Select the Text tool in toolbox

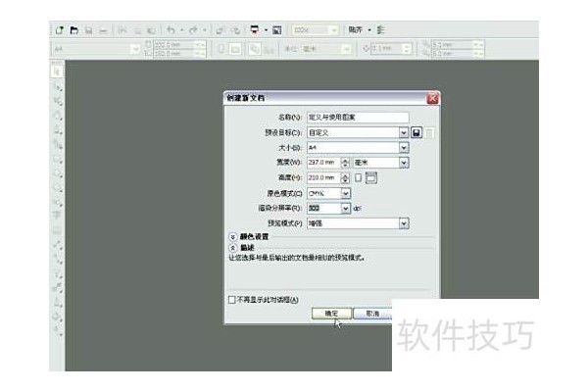(57, 216)
